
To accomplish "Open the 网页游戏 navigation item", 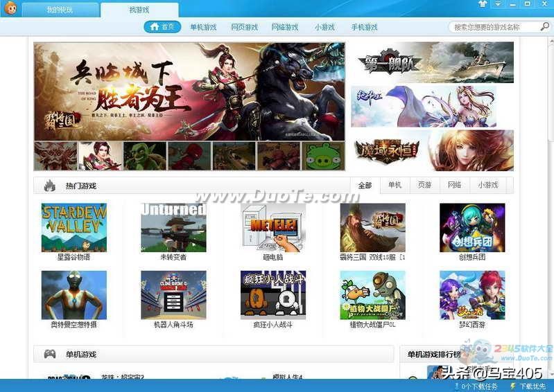I will tap(244, 27).
